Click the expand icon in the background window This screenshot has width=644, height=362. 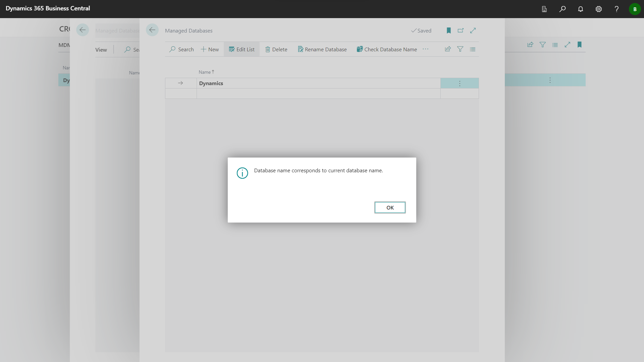(x=568, y=45)
